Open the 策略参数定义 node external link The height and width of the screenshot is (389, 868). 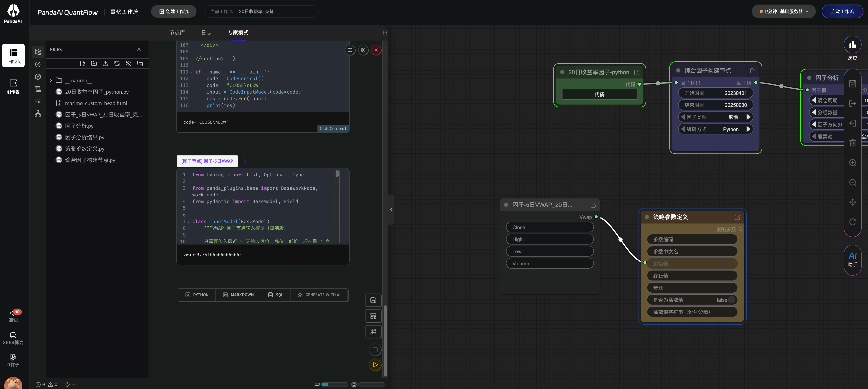(x=737, y=217)
